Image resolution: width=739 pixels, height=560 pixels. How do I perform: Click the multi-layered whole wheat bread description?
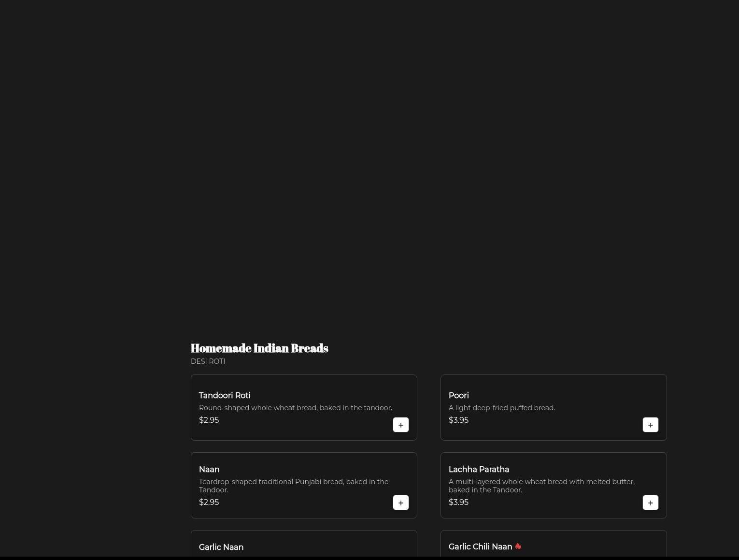point(541,486)
